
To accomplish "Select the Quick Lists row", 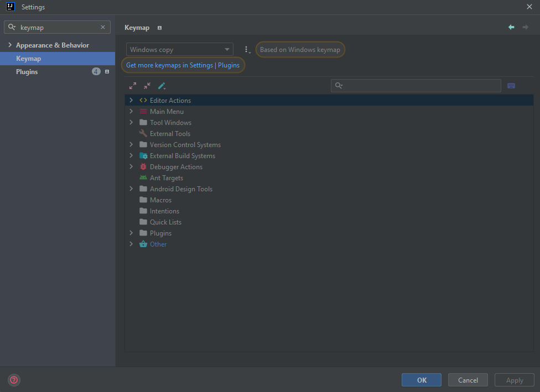I will click(329, 222).
